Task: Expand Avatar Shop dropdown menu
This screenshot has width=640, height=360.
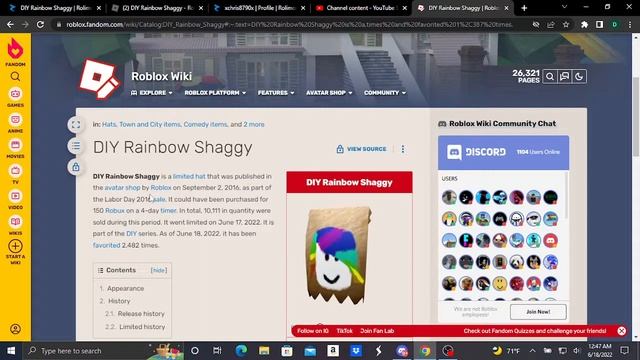Action: click(329, 93)
